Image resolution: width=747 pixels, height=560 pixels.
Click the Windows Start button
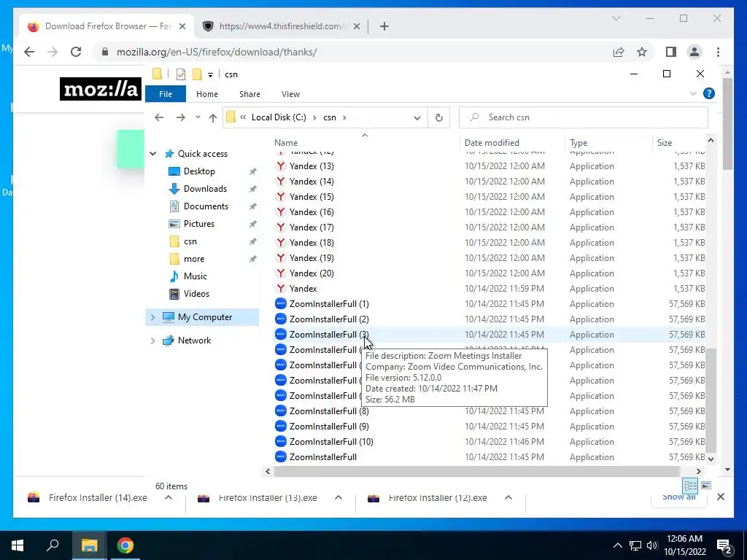point(18,545)
